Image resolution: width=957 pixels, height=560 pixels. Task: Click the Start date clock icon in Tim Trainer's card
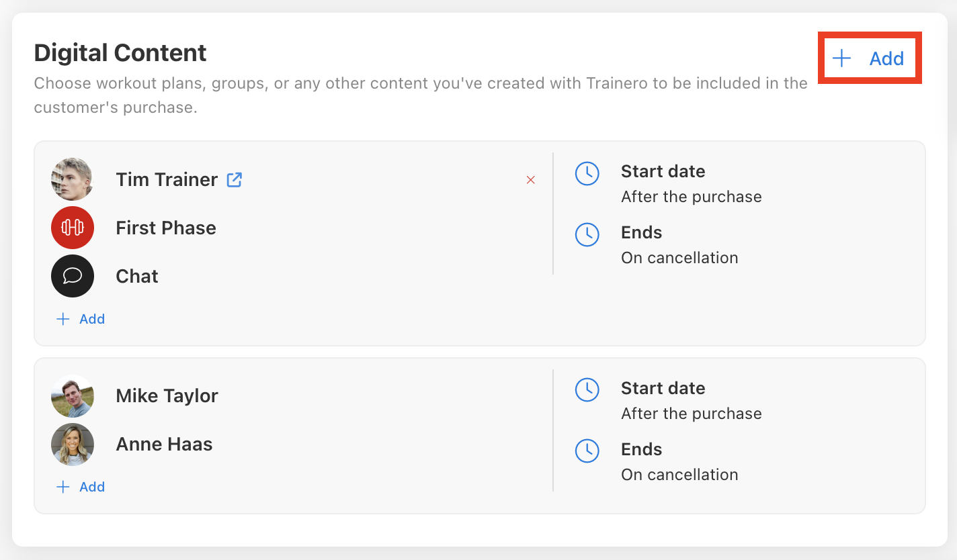pyautogui.click(x=587, y=173)
